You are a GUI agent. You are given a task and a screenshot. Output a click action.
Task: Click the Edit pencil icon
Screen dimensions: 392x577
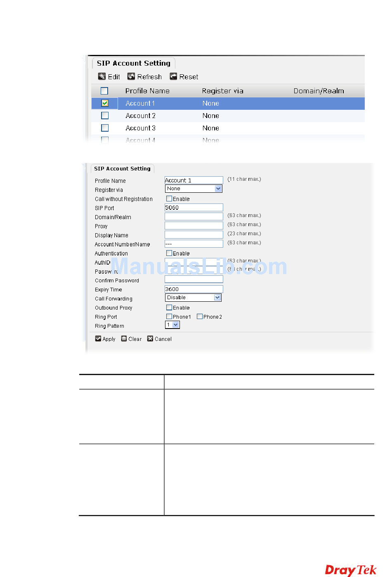tap(102, 76)
